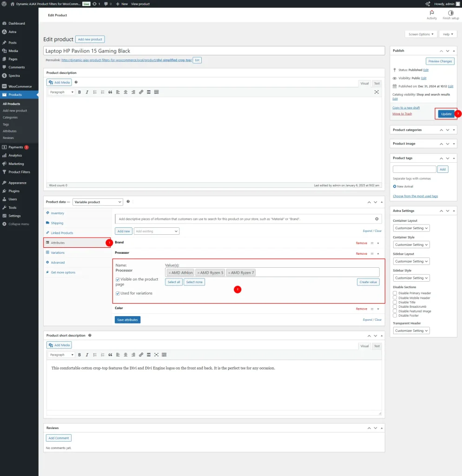This screenshot has height=476, width=462.
Task: Show help tip beside product data type
Action: (x=128, y=202)
